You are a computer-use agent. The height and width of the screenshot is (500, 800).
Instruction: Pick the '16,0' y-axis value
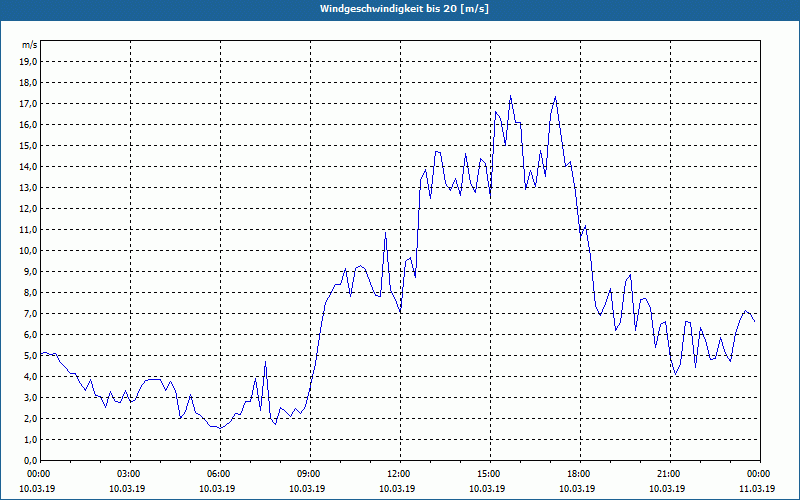point(29,124)
